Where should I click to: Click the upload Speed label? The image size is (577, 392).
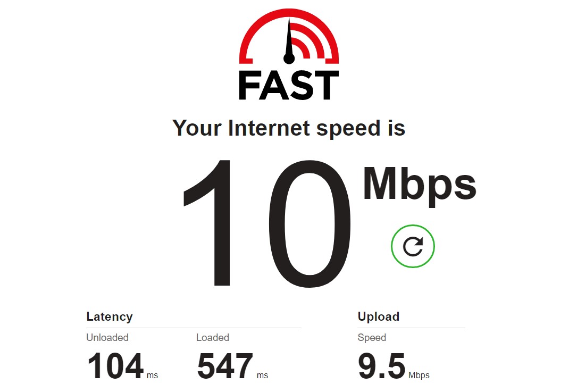(x=372, y=338)
